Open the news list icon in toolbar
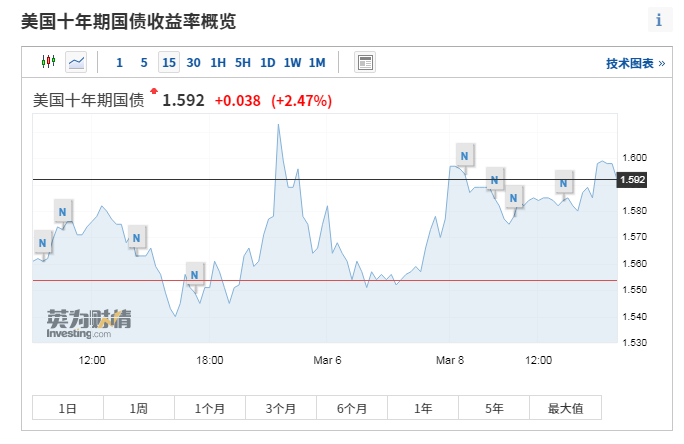Image resolution: width=684 pixels, height=444 pixels. pos(365,62)
